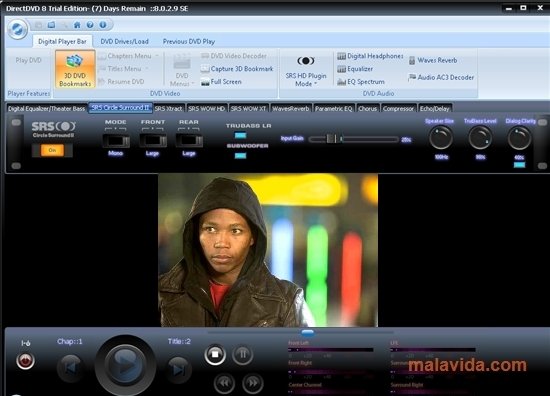This screenshot has height=396, width=550.
Task: Toggle the Dialog Clarity indicator button
Action: pos(519,165)
